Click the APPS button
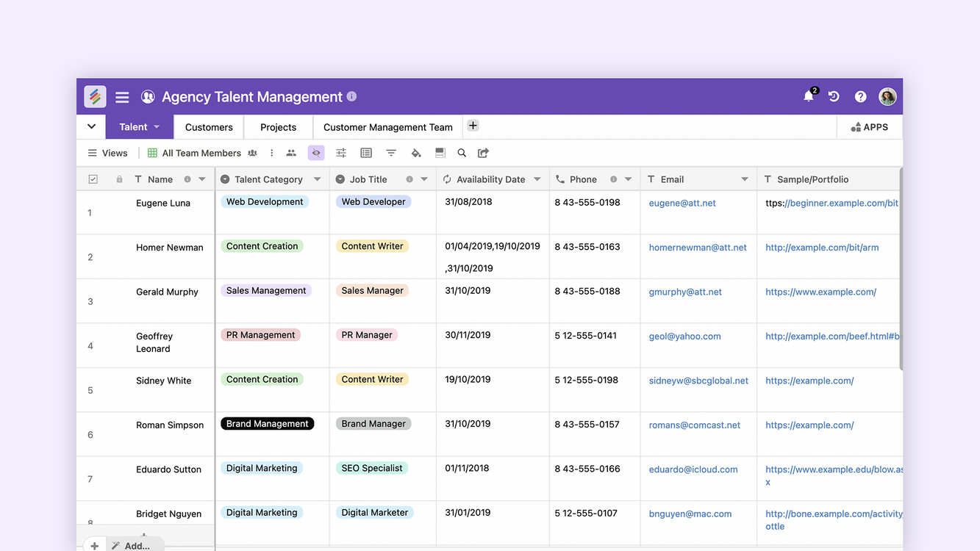This screenshot has width=980, height=551. coord(870,127)
